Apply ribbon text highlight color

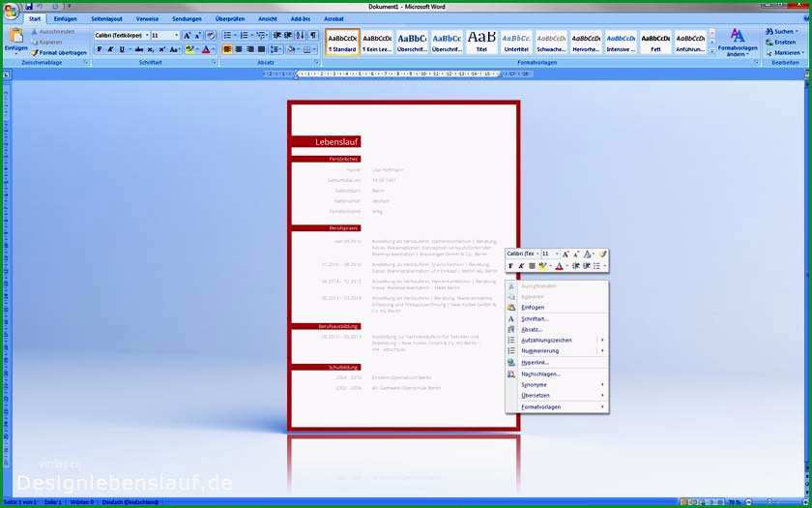189,49
